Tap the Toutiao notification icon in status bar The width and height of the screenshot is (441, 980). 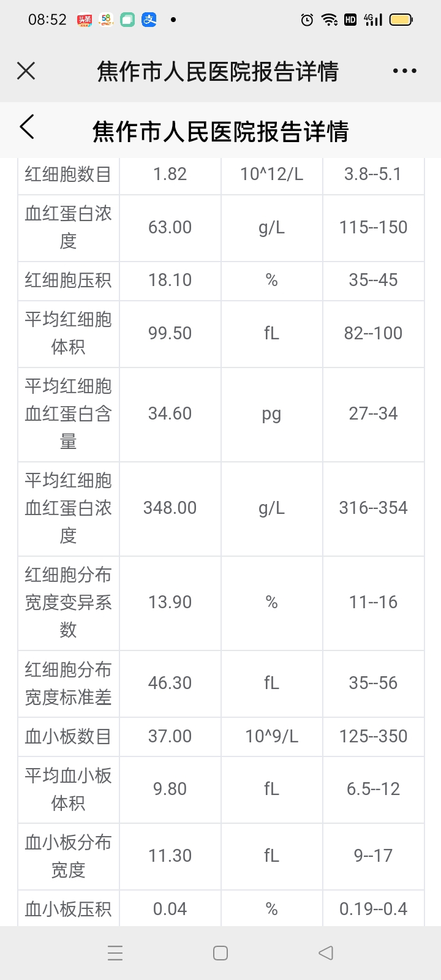(x=84, y=20)
